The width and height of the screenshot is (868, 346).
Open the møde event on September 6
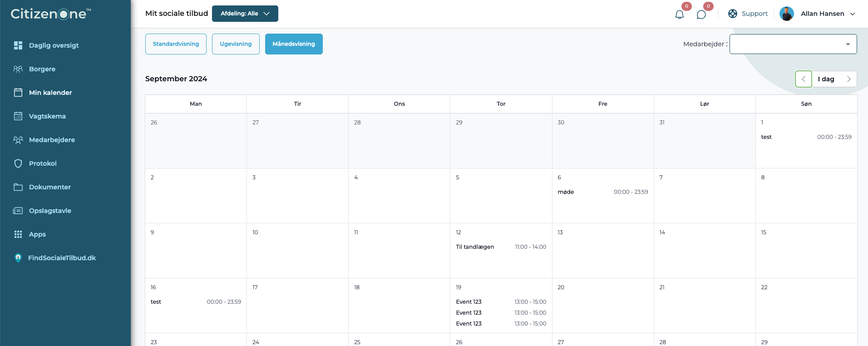point(603,192)
